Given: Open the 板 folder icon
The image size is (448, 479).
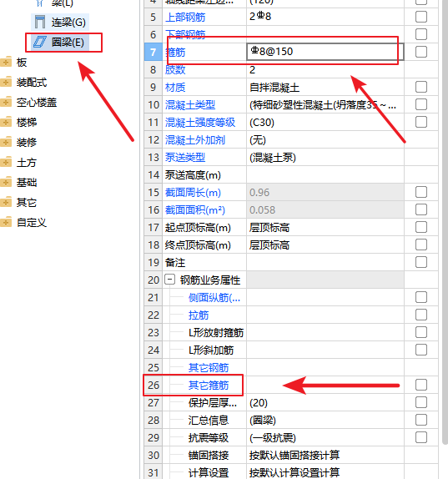Looking at the screenshot, I should pos(6,62).
